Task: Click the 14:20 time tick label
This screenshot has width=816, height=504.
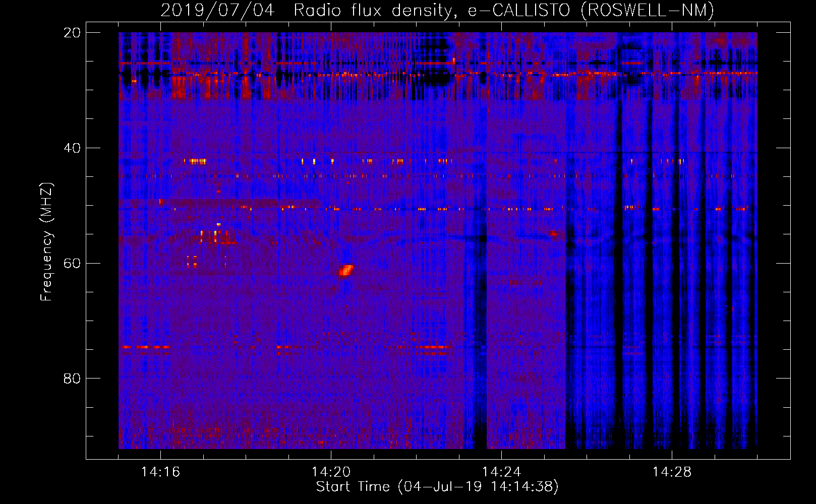Action: pos(331,472)
